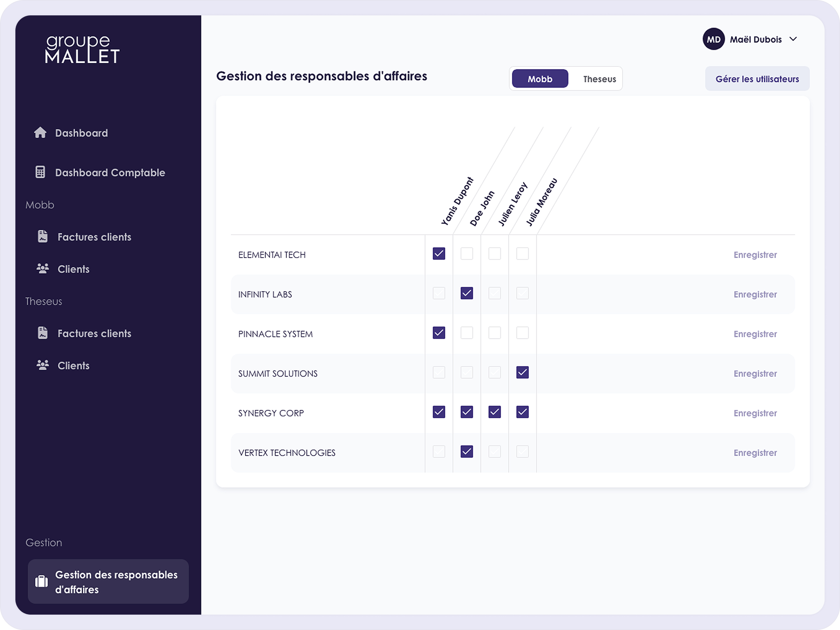Viewport: 840px width, 630px height.
Task: Open Dashboard Comptable menu entry
Action: click(110, 173)
